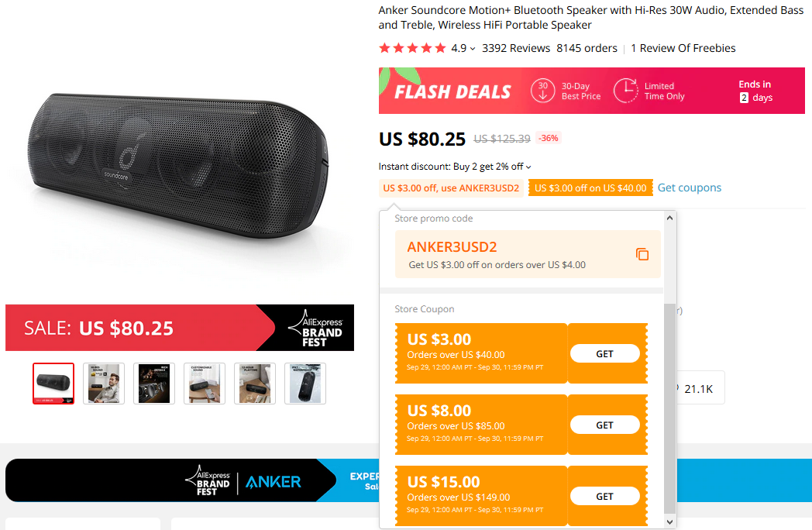This screenshot has height=530, width=812.
Task: Click the AliExpress Brand Fest logo on sale banner
Action: click(x=315, y=328)
